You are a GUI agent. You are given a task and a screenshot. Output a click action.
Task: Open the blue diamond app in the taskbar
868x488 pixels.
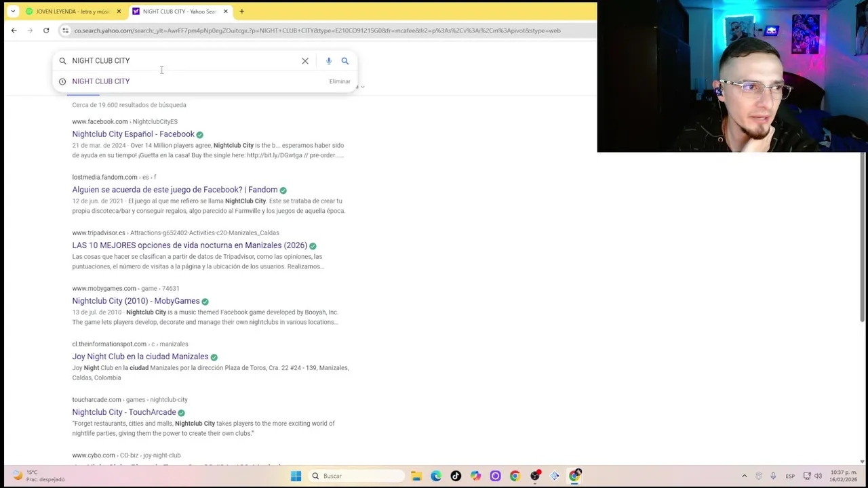[x=555, y=476]
